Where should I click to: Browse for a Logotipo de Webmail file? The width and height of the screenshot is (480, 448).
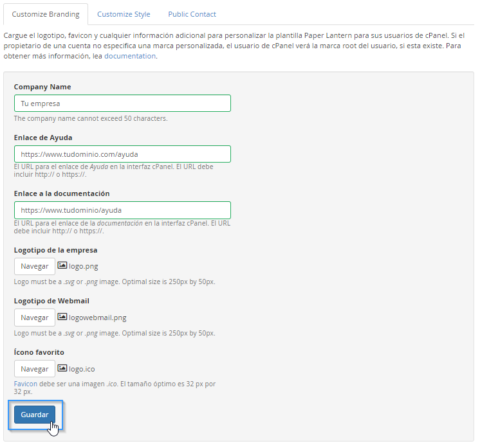point(35,318)
